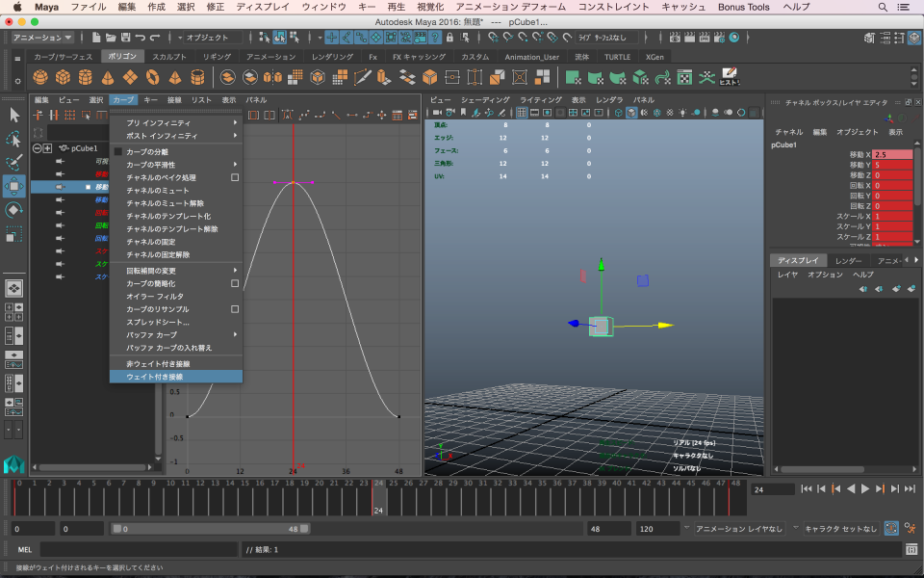Select the Rotate tool in toolbox
924x578 pixels.
click(14, 211)
